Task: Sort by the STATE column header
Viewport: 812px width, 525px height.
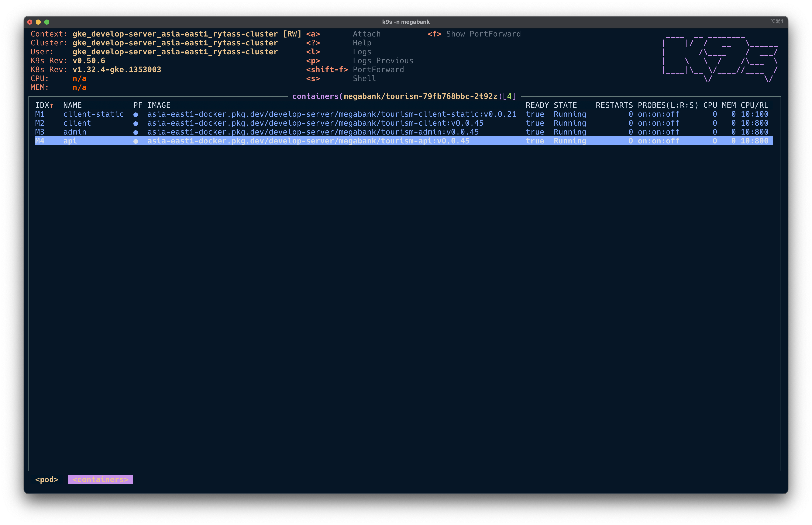Action: click(565, 105)
